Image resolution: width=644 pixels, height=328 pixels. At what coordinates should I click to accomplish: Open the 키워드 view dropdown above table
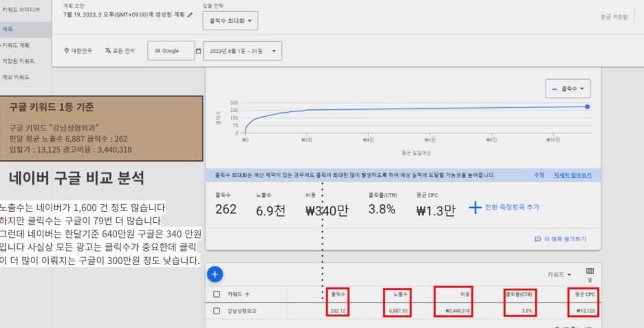click(559, 274)
